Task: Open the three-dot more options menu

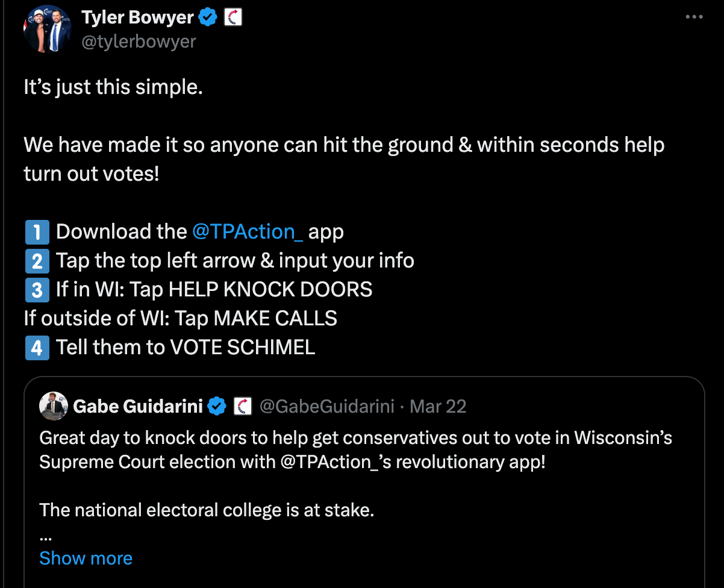Action: 694,17
